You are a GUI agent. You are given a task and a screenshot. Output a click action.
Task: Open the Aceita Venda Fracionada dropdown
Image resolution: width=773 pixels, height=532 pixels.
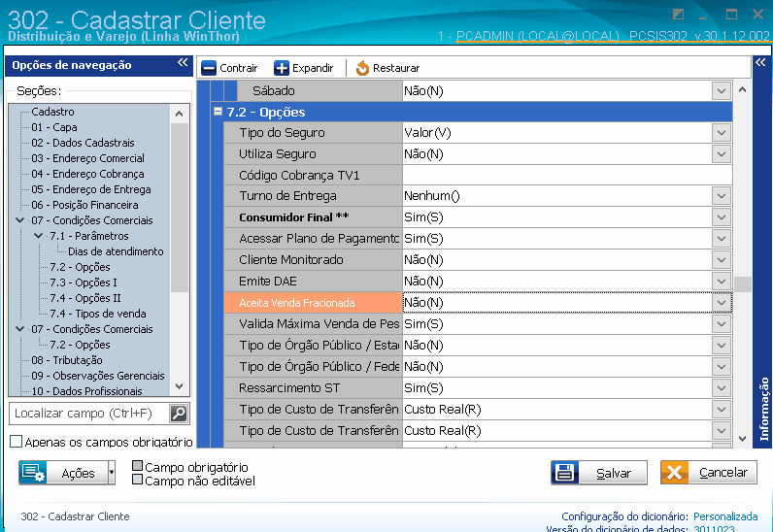pos(722,303)
